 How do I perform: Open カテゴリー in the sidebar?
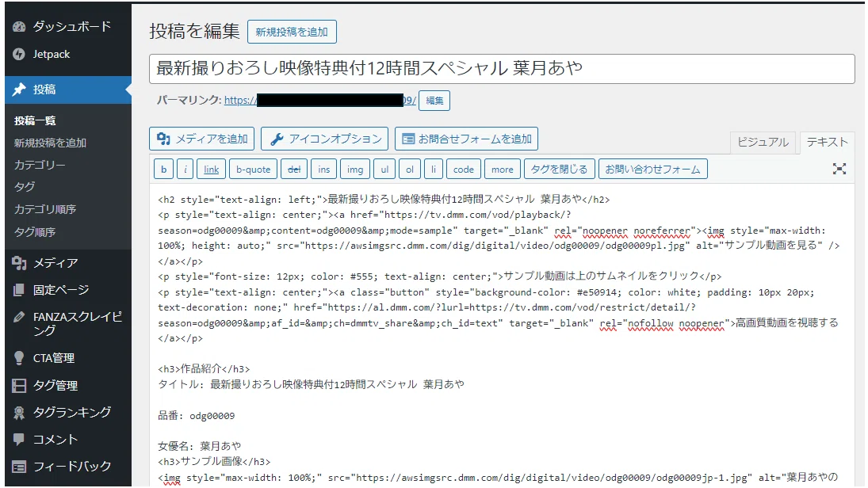point(40,165)
